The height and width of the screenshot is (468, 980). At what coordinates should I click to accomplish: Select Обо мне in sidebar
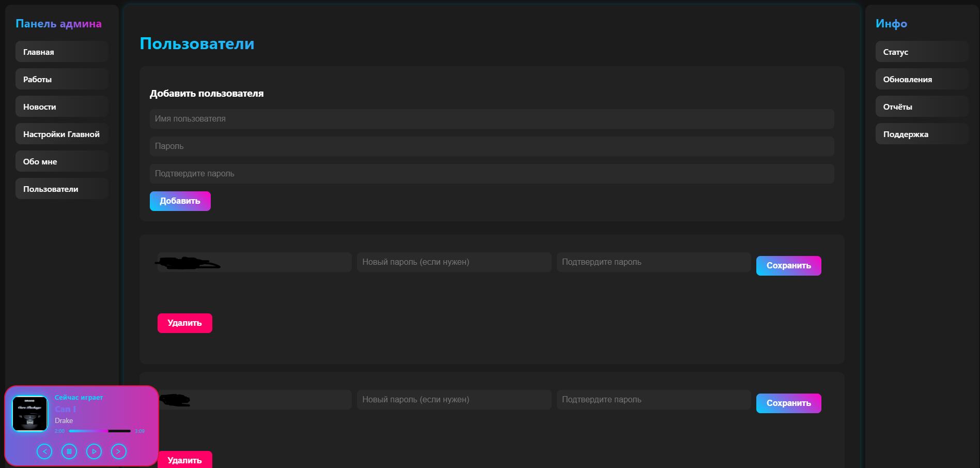(x=62, y=161)
